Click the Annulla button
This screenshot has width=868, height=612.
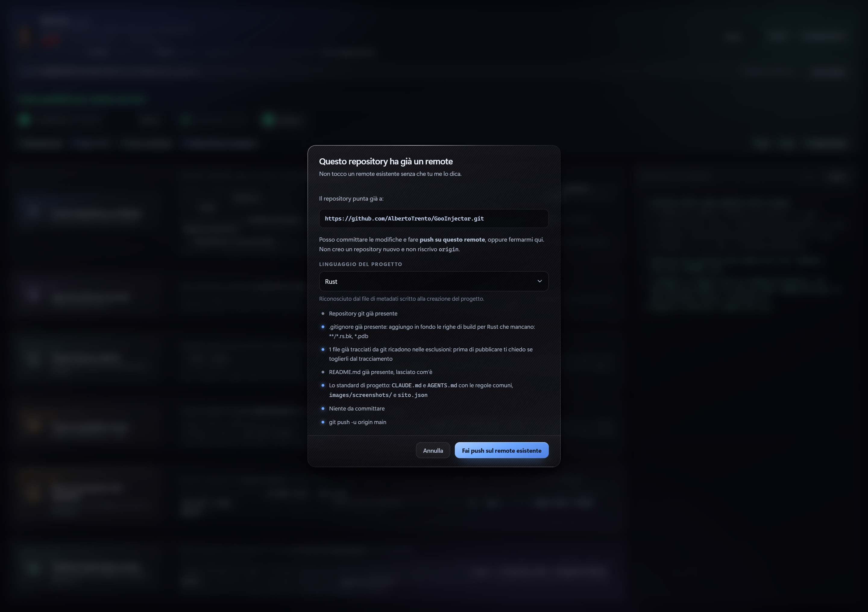pos(433,450)
